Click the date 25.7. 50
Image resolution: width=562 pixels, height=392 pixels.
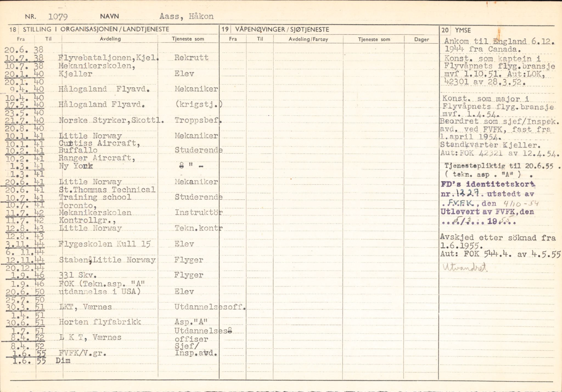pos(25,300)
